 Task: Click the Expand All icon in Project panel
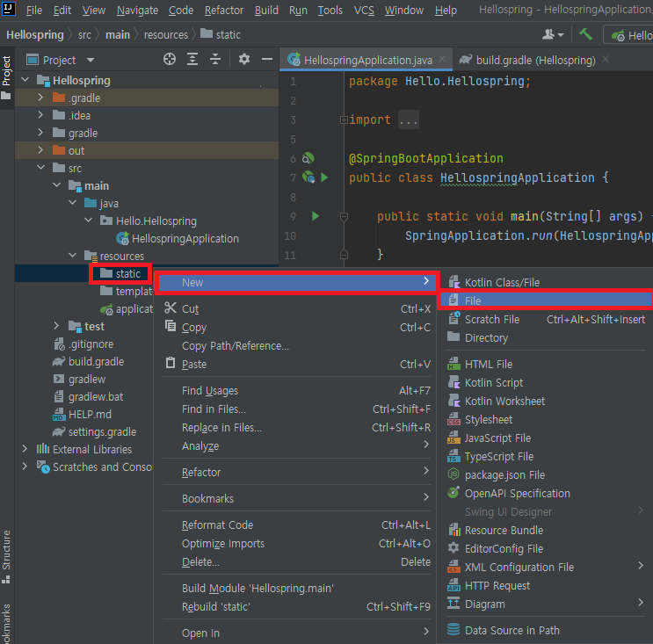pos(192,60)
